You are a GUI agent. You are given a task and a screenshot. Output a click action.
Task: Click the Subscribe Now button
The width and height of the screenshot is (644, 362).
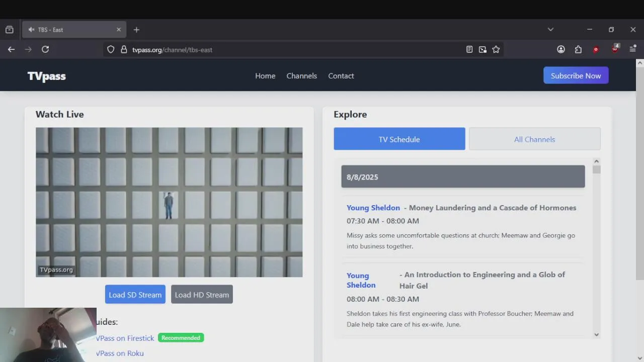click(576, 75)
